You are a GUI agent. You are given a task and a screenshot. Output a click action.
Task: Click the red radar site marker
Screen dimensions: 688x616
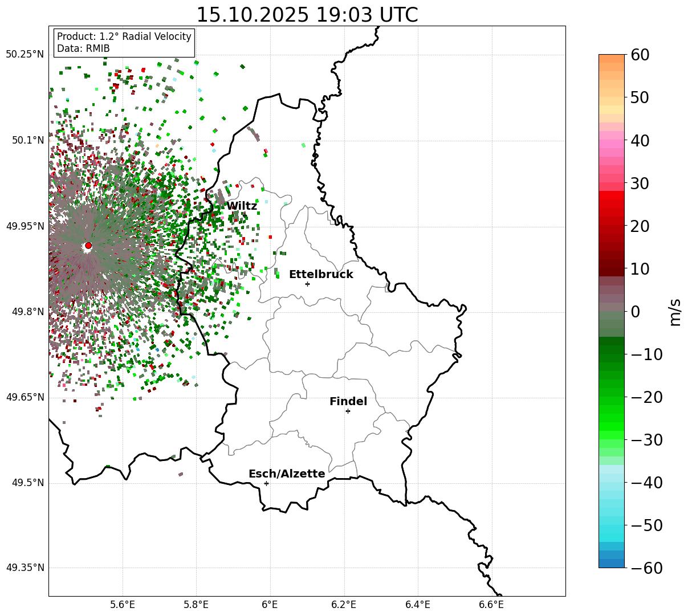88,246
